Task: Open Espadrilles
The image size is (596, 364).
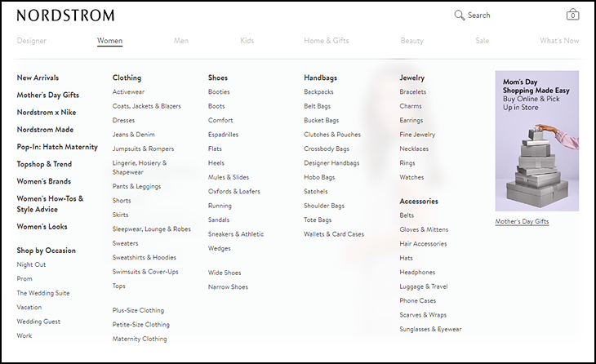Action: tap(223, 135)
